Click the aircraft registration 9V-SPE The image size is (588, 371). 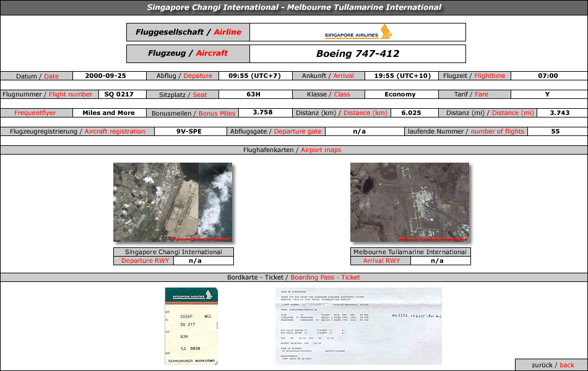[x=189, y=132]
